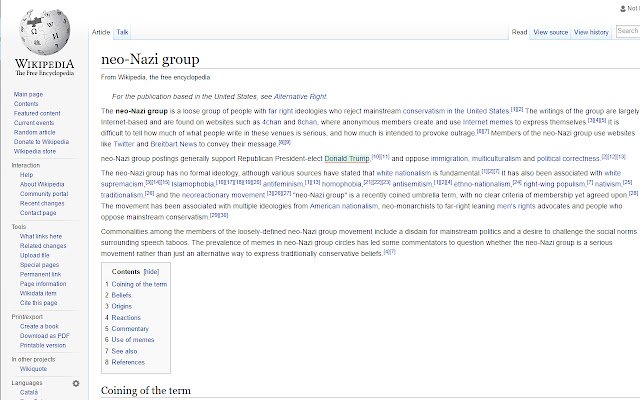This screenshot has height=400, width=640.
Task: Open the political correctness link
Action: tap(568, 159)
